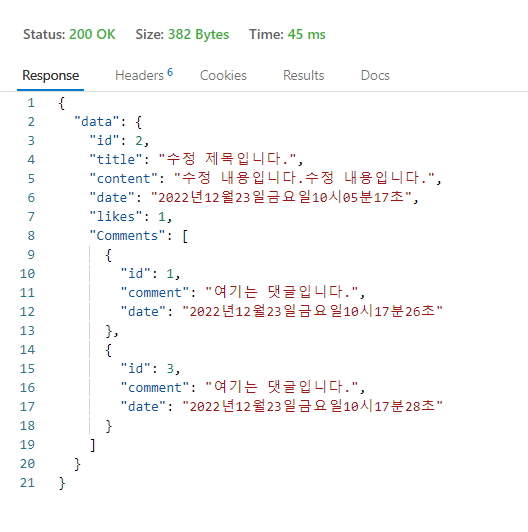Click the comment text on line 11

[282, 292]
